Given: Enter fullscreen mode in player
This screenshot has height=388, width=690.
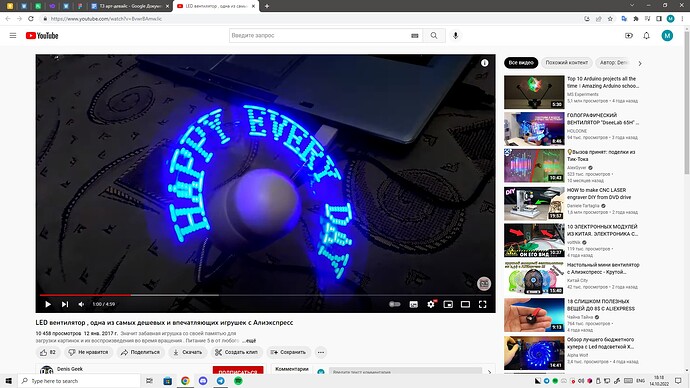Looking at the screenshot, I should 482,304.
